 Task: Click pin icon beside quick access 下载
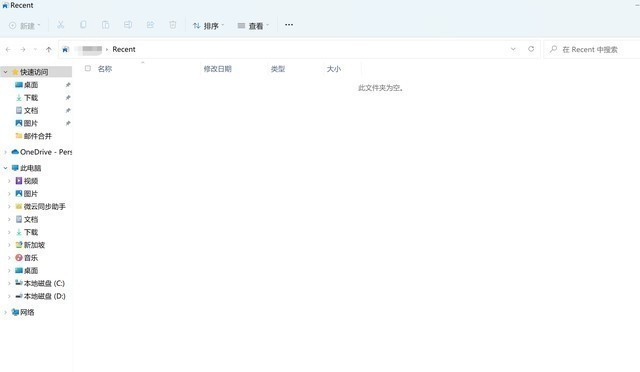tap(68, 98)
